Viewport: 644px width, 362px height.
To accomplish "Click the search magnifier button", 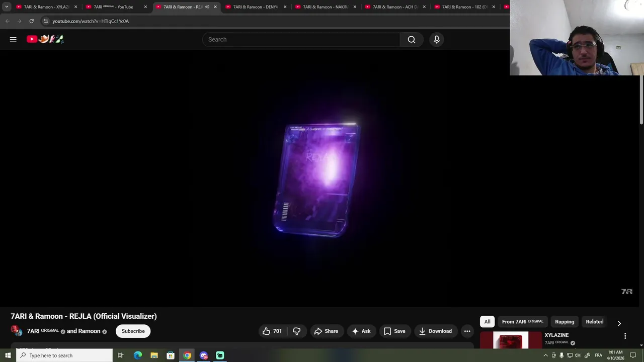I will [x=412, y=39].
